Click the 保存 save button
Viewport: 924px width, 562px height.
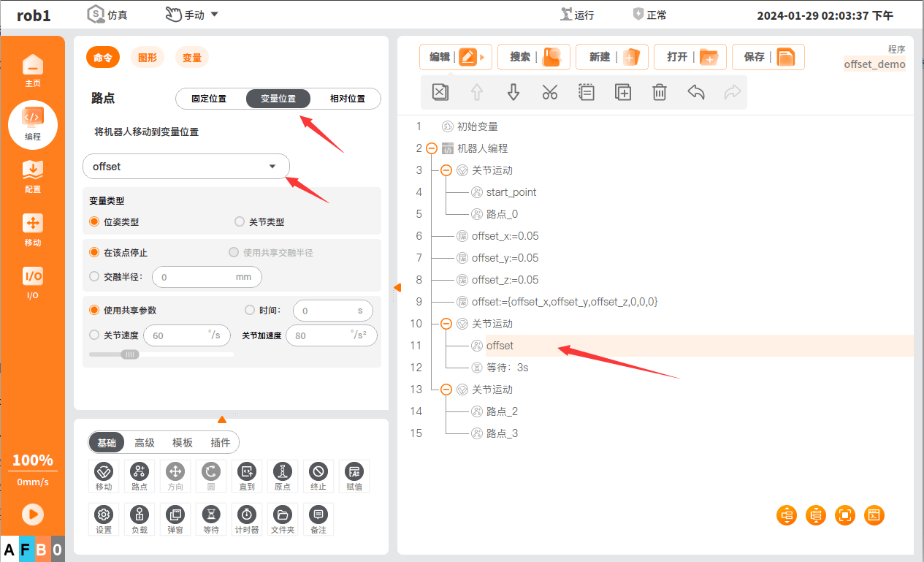coord(768,57)
